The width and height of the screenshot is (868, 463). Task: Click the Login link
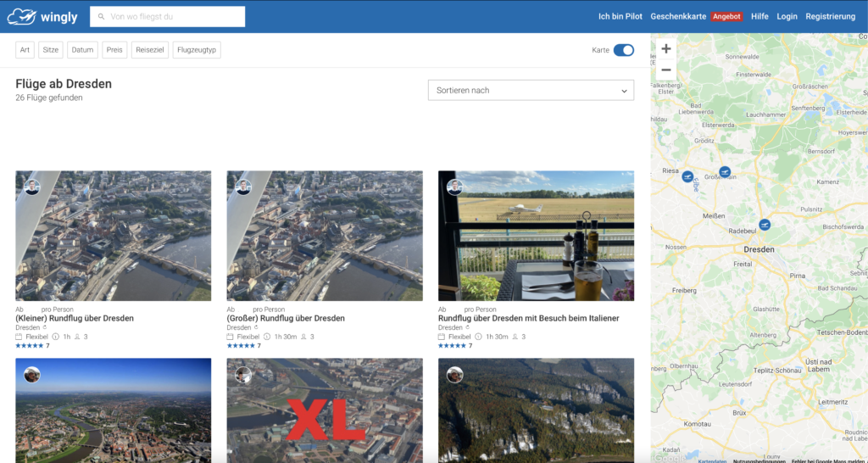[787, 17]
